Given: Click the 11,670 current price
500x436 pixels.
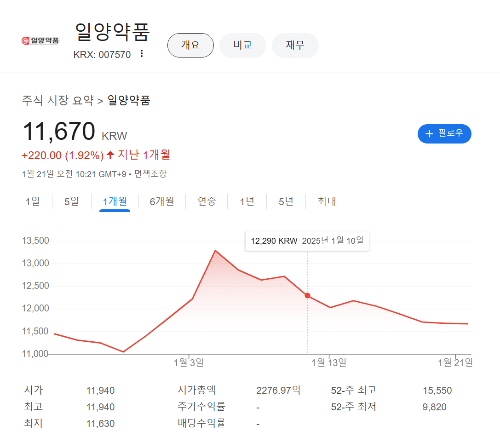Looking at the screenshot, I should [x=59, y=131].
